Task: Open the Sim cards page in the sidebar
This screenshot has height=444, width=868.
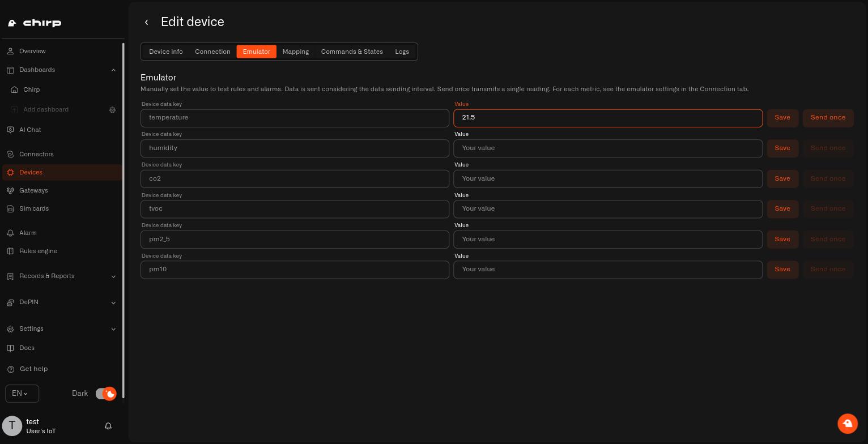Action: click(34, 208)
